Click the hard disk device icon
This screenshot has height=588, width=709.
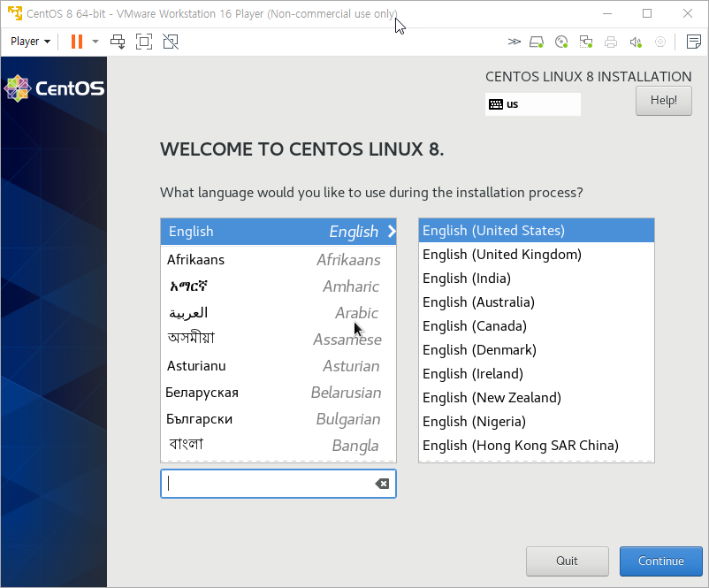537,42
